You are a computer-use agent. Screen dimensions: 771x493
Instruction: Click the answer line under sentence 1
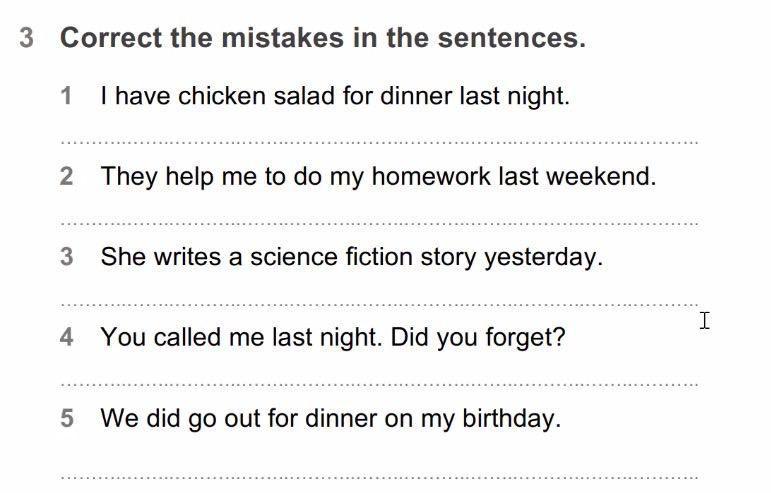coord(380,141)
